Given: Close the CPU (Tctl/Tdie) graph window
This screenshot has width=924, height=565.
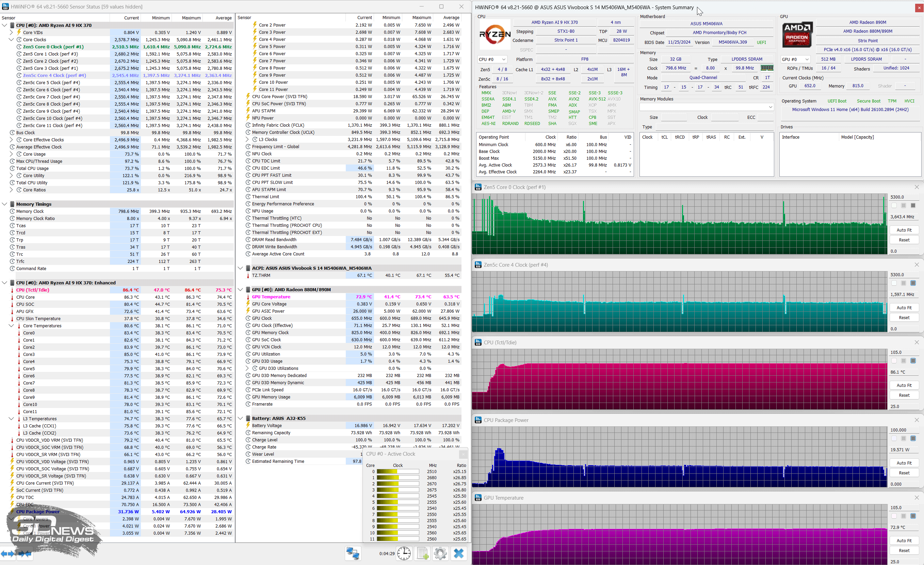Looking at the screenshot, I should (917, 343).
